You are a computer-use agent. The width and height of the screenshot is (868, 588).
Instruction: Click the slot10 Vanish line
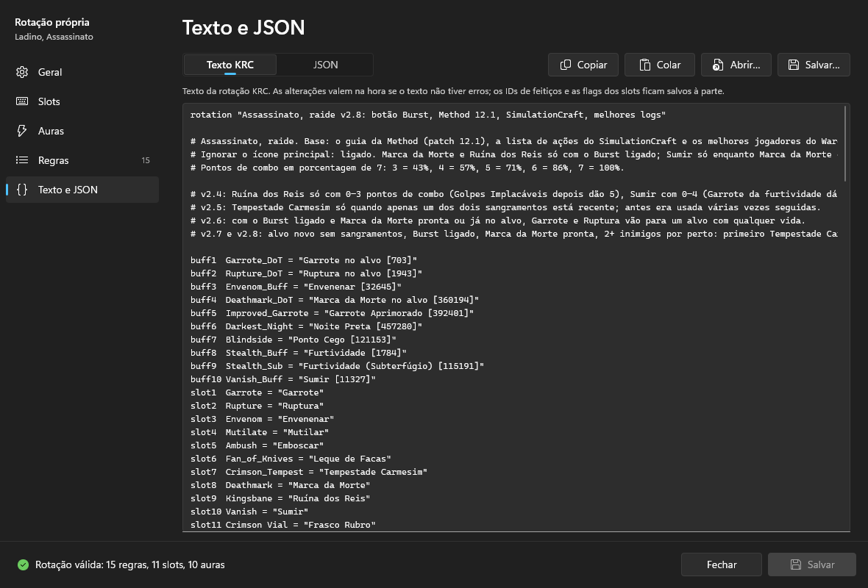coord(249,512)
